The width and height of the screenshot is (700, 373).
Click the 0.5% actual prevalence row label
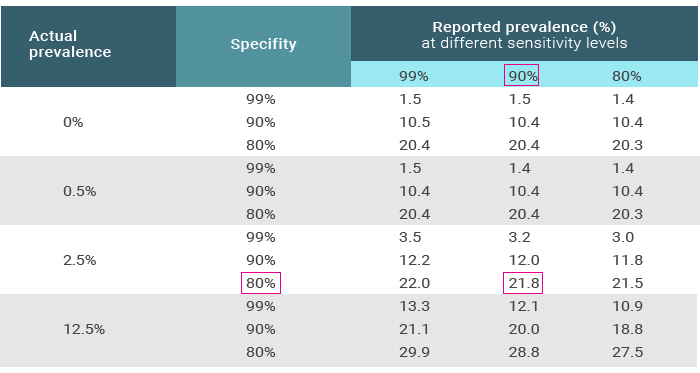79,191
